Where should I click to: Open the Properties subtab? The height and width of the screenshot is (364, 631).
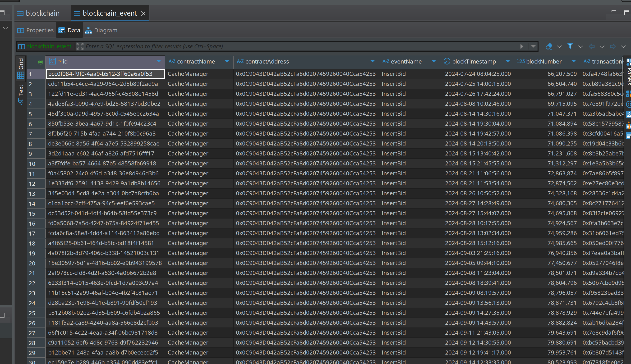36,30
